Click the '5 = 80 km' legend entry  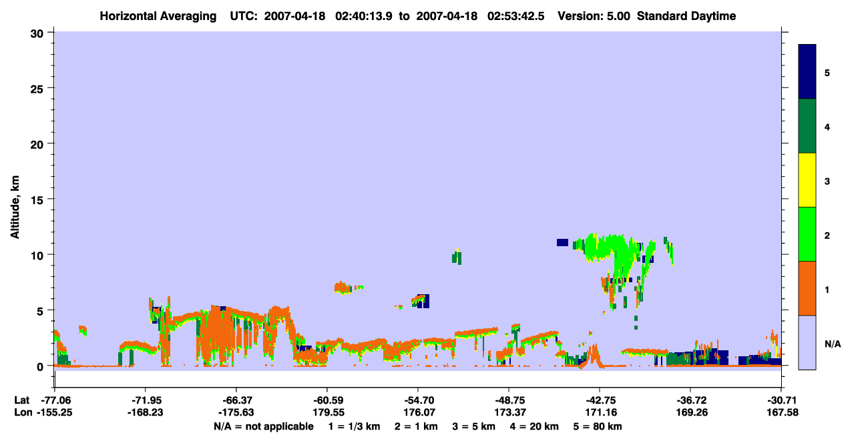[x=599, y=426]
